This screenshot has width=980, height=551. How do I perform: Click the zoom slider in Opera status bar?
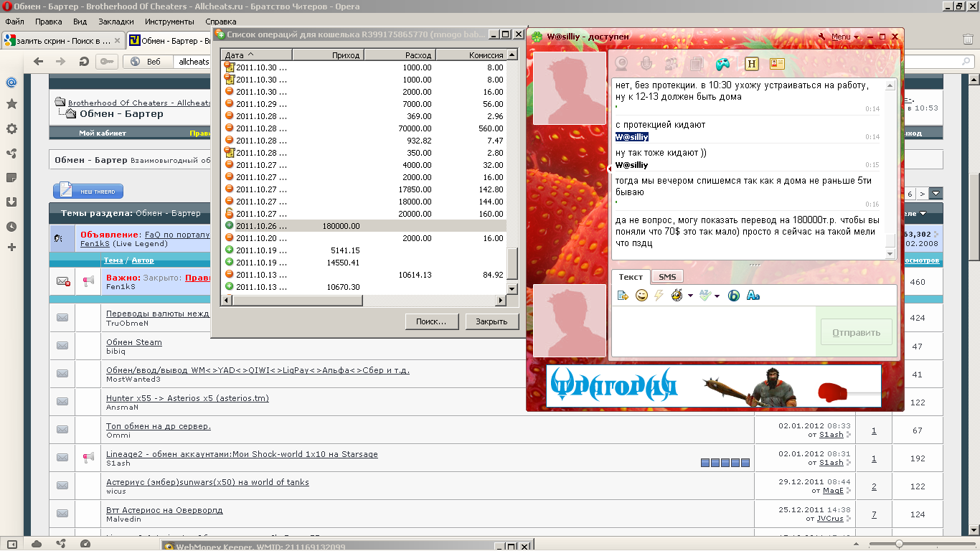pyautogui.click(x=899, y=544)
